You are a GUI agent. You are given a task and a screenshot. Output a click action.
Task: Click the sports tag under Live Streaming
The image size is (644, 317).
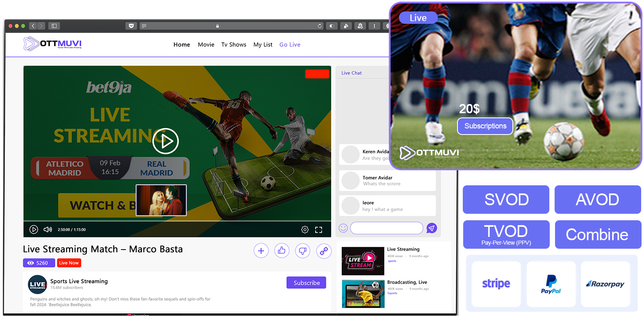(x=392, y=261)
